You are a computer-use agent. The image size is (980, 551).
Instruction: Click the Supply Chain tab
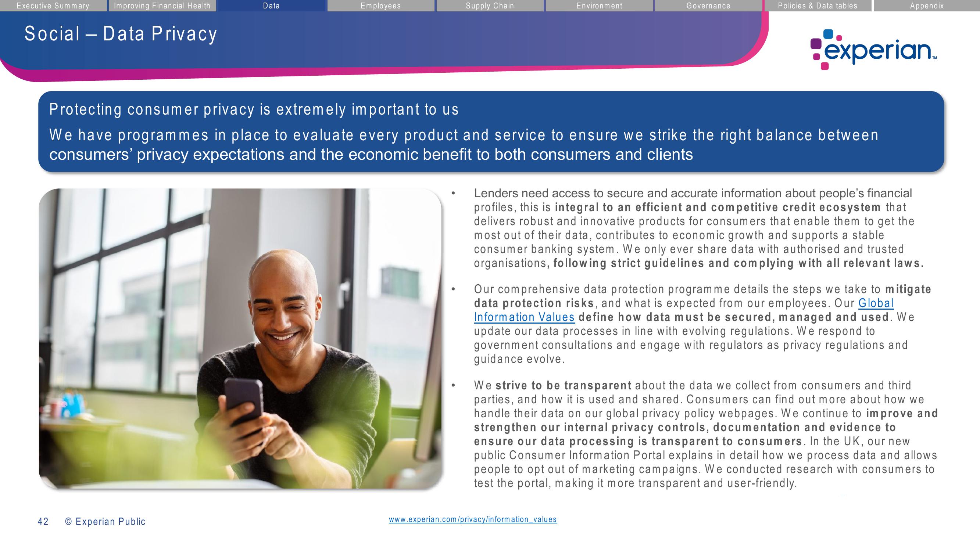490,6
